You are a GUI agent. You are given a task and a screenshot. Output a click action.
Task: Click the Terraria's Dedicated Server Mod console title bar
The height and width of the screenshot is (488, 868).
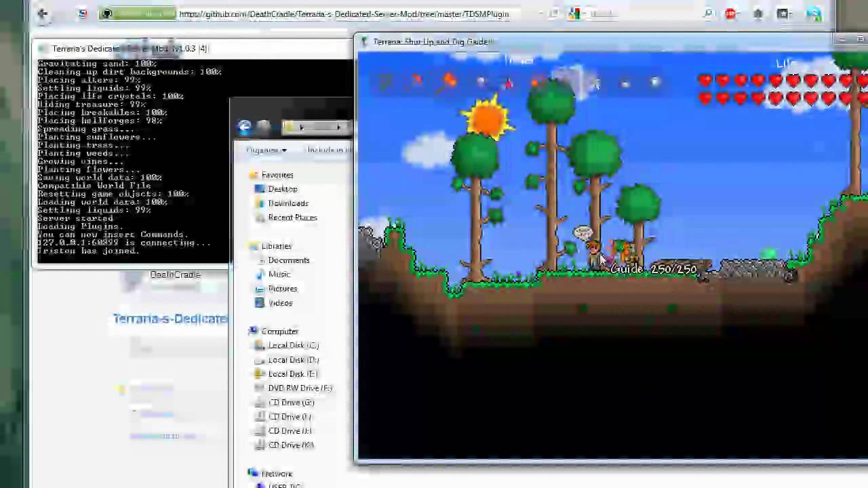tap(193, 49)
